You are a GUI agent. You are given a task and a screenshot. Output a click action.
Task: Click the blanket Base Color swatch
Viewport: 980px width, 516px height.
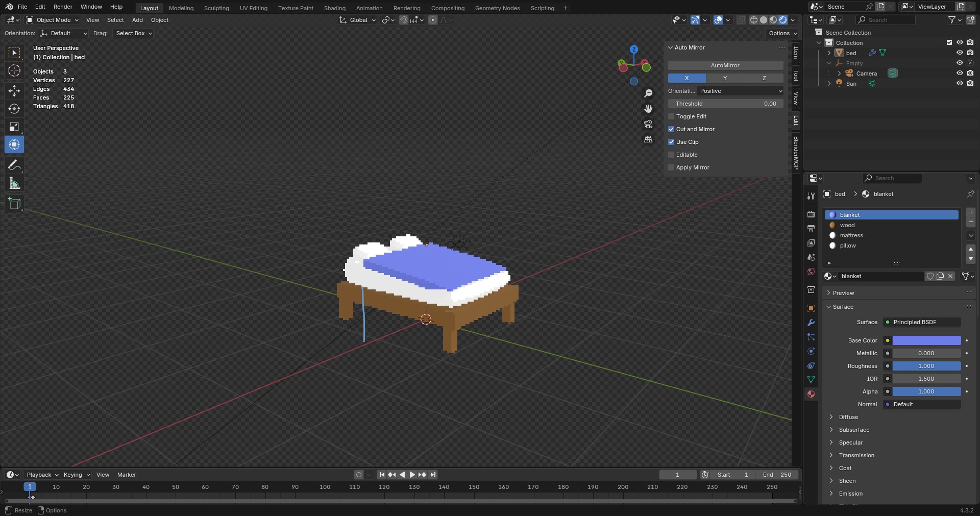point(926,340)
